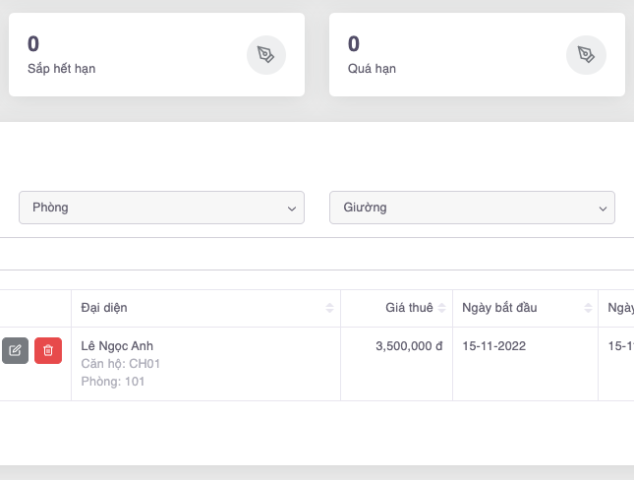634x480 pixels.
Task: Open the Giường dropdown filter
Action: (x=472, y=208)
